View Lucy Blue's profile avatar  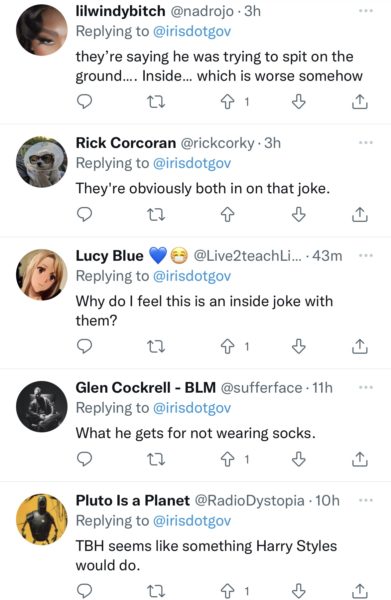[x=42, y=274]
